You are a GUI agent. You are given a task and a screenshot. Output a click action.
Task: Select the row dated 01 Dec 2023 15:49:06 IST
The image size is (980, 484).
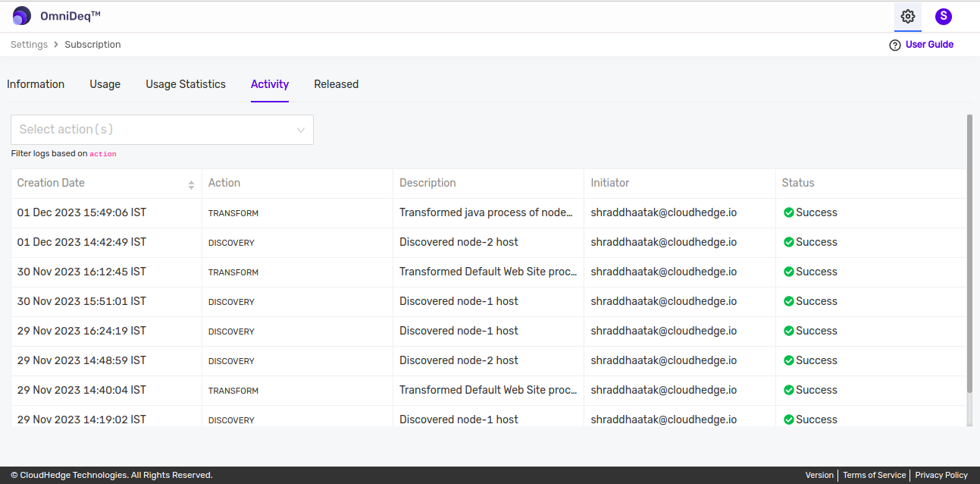pos(489,213)
